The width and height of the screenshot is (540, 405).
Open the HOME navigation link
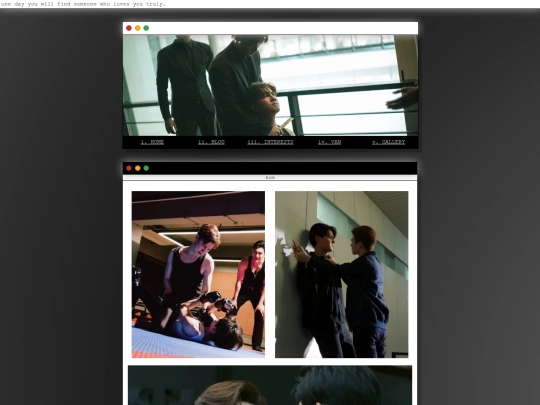pyautogui.click(x=152, y=142)
